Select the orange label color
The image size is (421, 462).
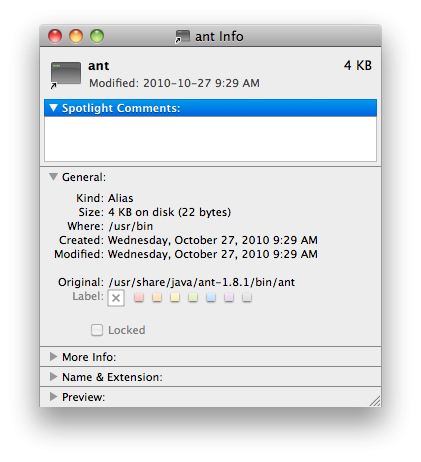click(x=157, y=297)
